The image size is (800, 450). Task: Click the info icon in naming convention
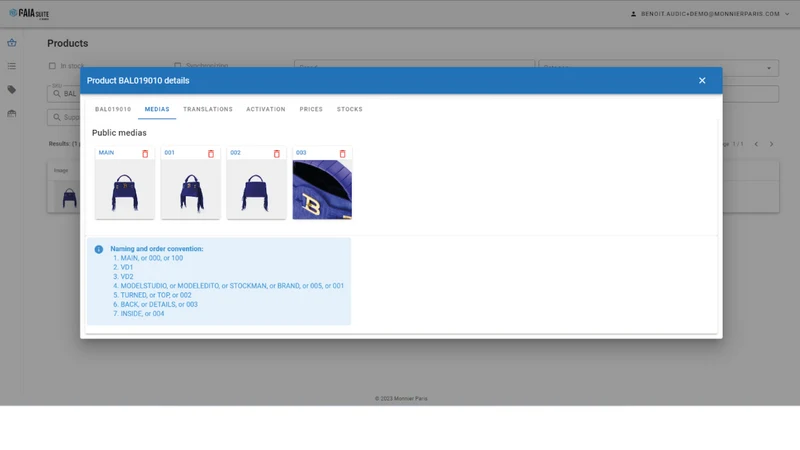99,249
